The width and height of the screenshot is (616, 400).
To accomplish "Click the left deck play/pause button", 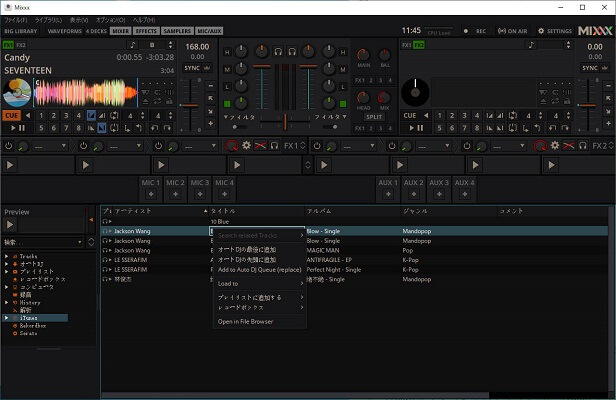I will pos(18,128).
